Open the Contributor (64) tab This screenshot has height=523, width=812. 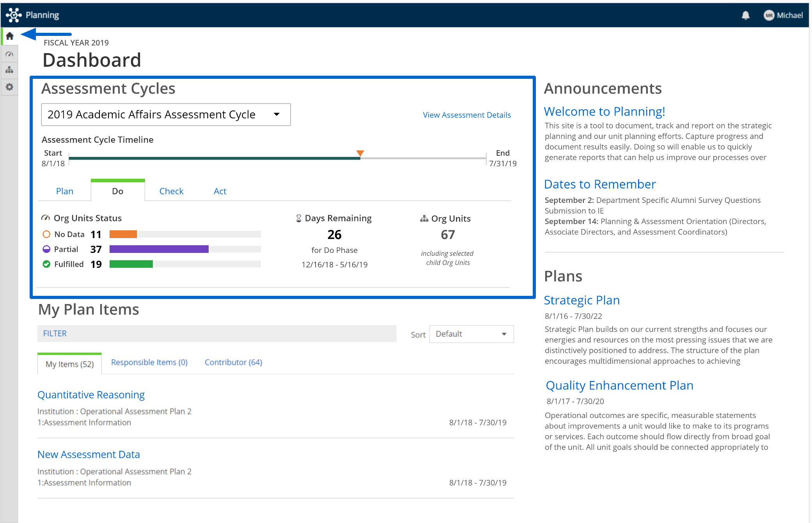pos(233,362)
